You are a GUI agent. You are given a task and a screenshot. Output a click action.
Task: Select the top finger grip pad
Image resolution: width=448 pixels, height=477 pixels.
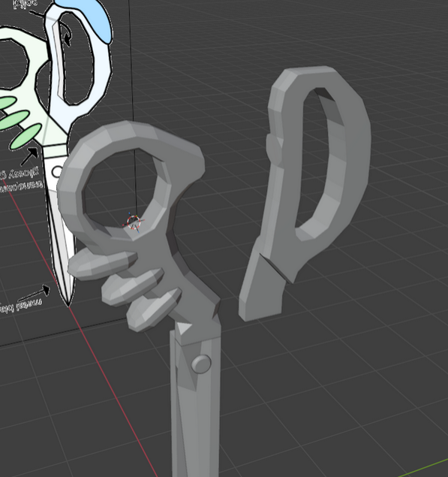pos(102,265)
